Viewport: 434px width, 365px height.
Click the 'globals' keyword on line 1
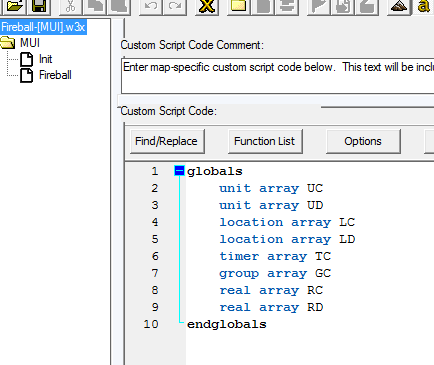[215, 171]
